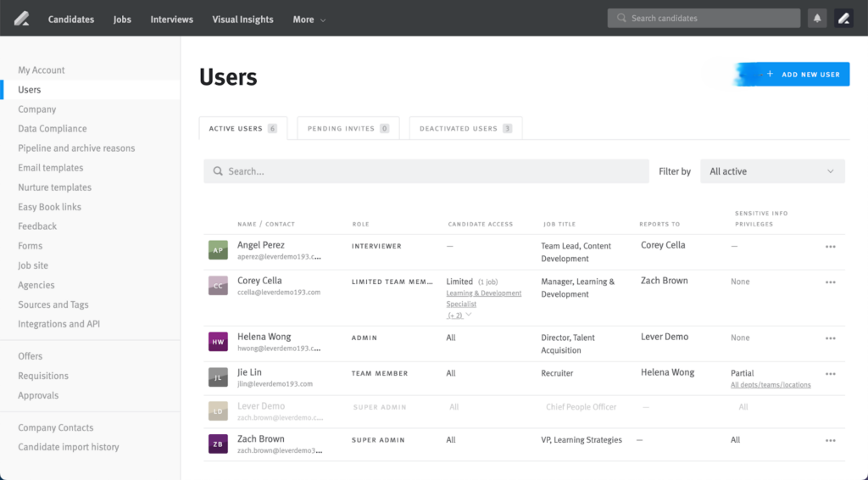This screenshot has width=868, height=480.
Task: Open Easy Book links in the sidebar
Action: point(49,207)
